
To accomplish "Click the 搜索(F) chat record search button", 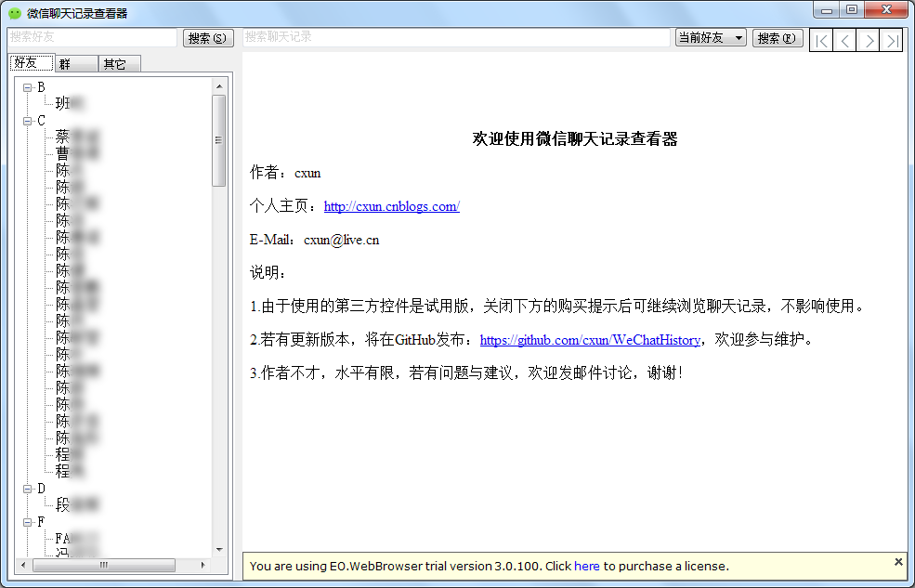I will click(x=778, y=38).
